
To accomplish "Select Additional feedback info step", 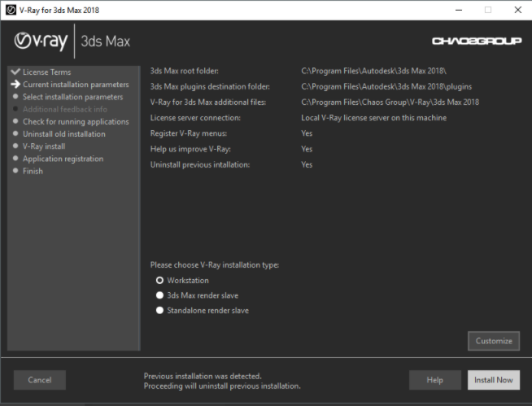I will [x=65, y=109].
